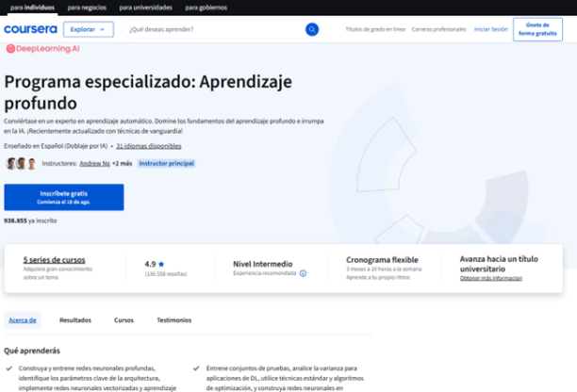The height and width of the screenshot is (392, 577).
Task: Jump to the Testimonios tab
Action: click(x=173, y=320)
